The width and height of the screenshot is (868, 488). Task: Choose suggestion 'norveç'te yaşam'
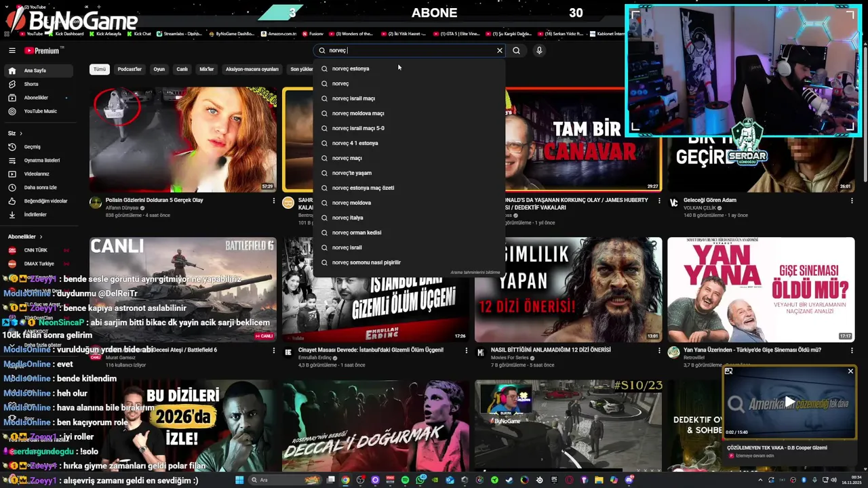409,173
